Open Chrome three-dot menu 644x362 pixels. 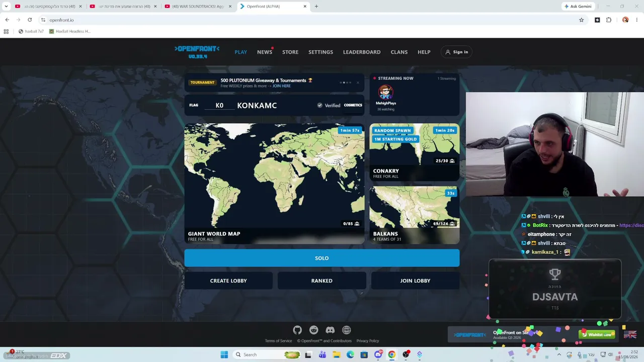(636, 20)
